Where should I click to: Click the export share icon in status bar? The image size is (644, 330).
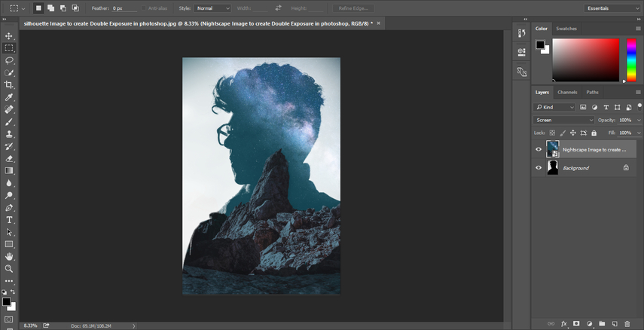pyautogui.click(x=46, y=325)
